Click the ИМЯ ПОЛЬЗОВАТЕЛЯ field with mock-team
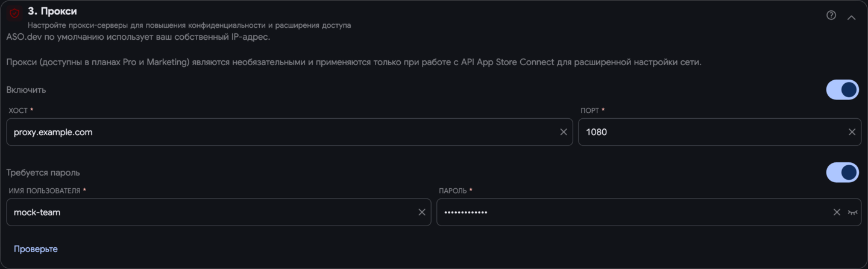868x269 pixels. pos(219,212)
